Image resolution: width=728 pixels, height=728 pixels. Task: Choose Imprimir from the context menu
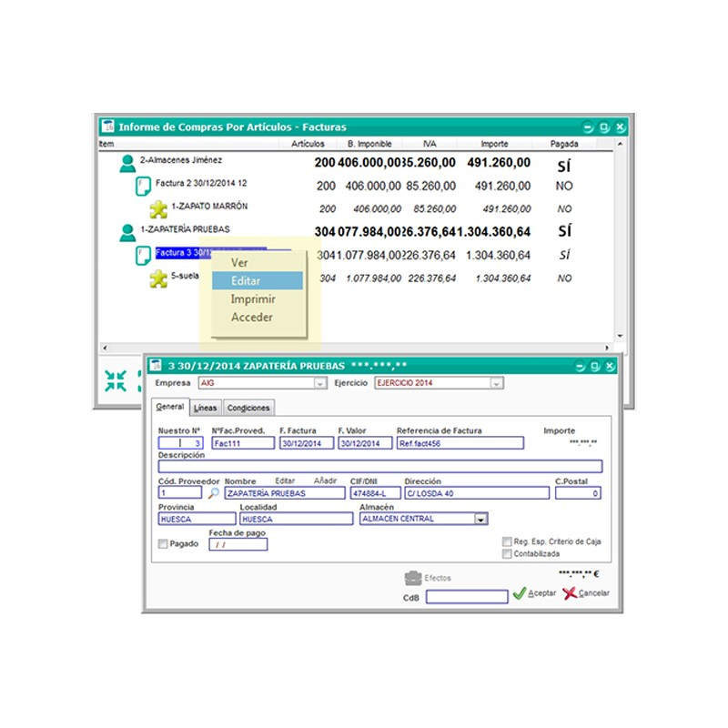tap(251, 298)
